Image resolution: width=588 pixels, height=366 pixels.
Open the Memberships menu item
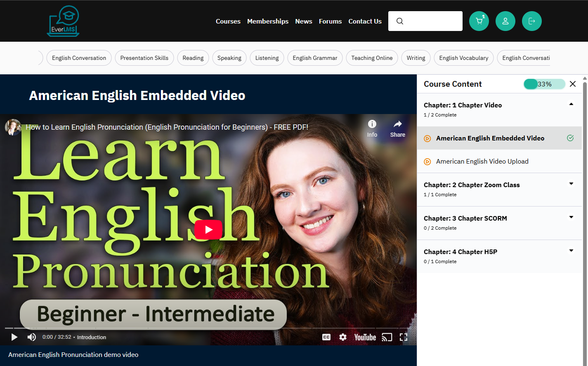pos(267,21)
